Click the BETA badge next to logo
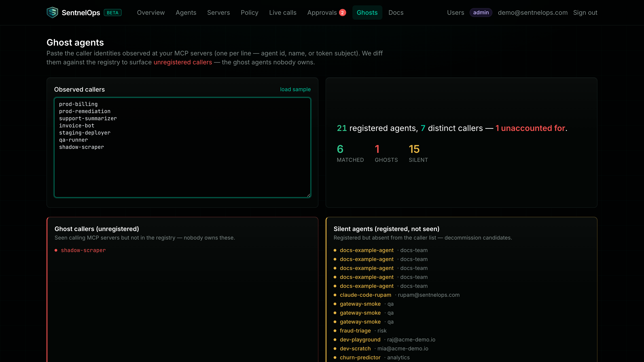The height and width of the screenshot is (362, 644). click(x=112, y=13)
